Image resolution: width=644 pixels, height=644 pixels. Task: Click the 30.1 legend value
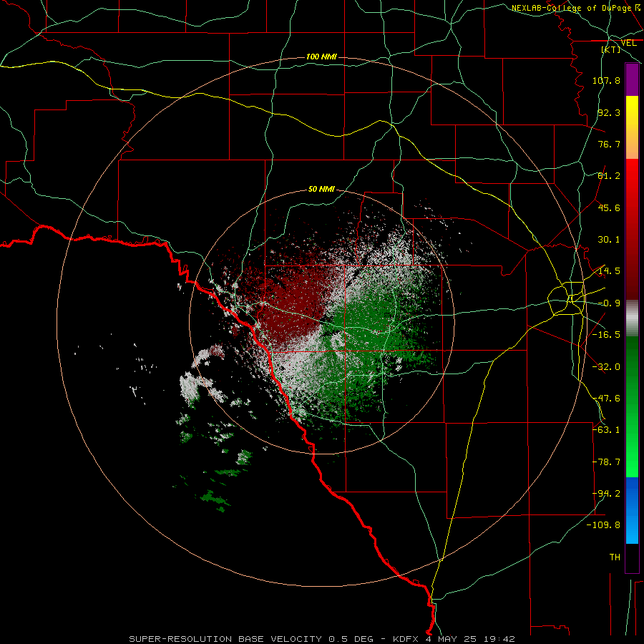coord(609,240)
